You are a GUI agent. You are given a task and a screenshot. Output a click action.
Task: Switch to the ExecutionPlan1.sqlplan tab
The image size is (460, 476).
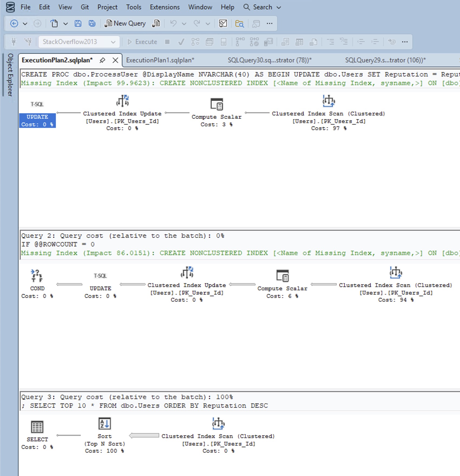pos(160,60)
